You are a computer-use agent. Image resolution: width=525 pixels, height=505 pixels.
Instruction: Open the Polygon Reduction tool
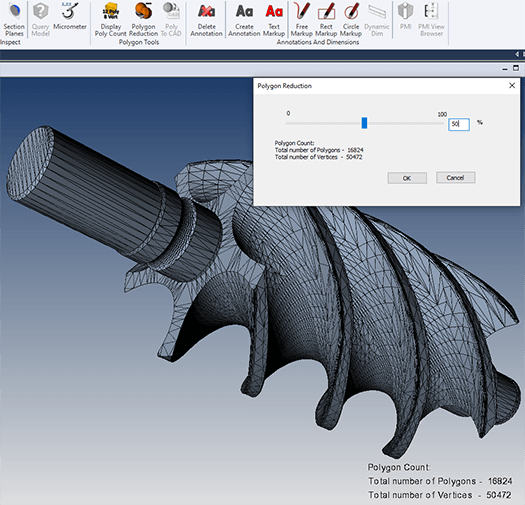143,19
